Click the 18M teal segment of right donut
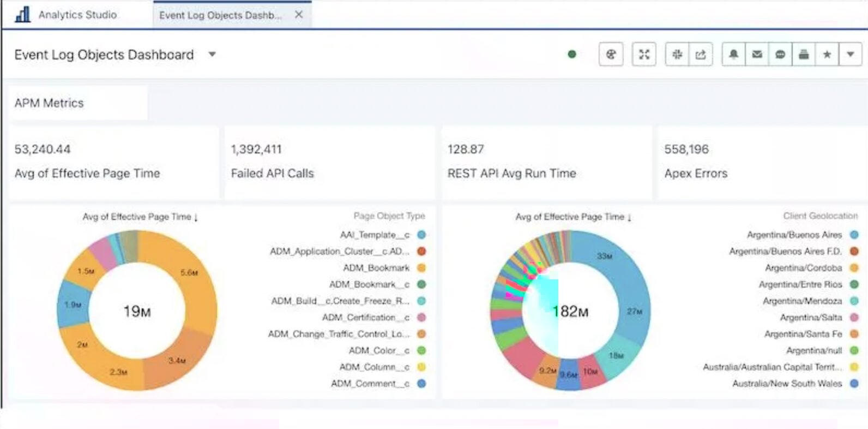Viewport: 868px width, 429px height. click(x=616, y=356)
